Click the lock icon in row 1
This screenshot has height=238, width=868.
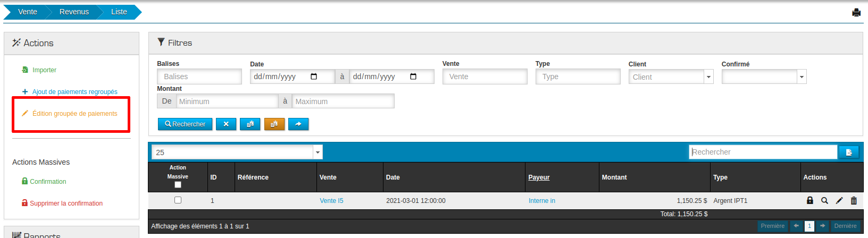coord(809,200)
